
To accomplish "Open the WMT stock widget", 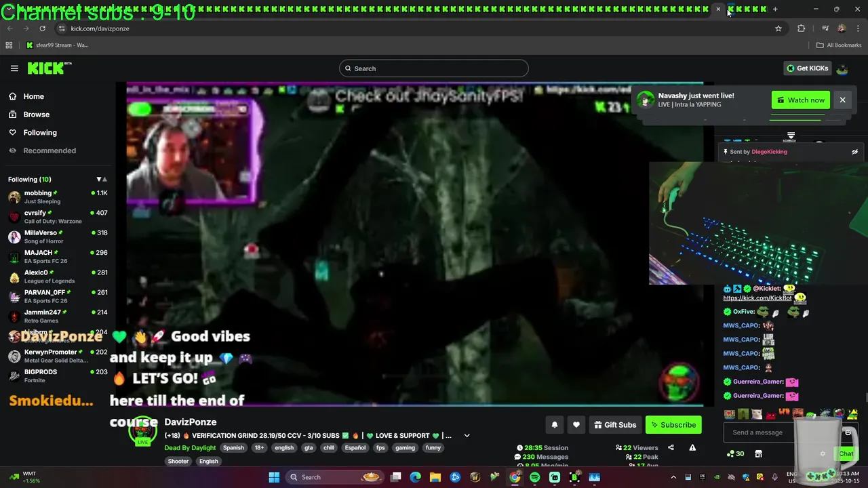I will coord(24,477).
